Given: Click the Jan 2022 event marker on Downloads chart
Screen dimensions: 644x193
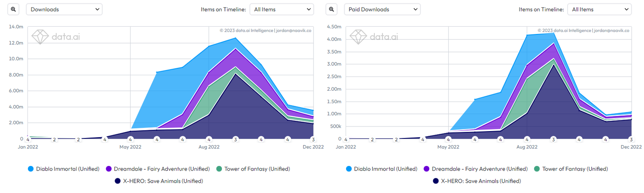Looking at the screenshot, I should (x=28, y=139).
